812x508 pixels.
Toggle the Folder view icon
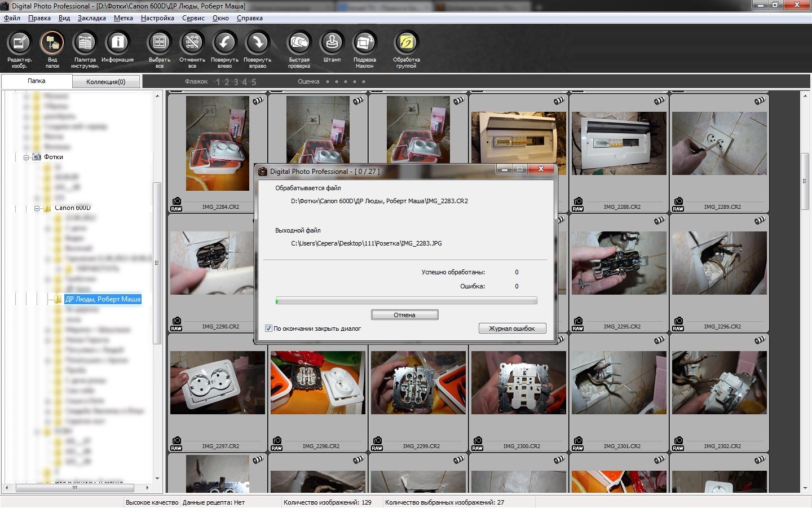52,43
